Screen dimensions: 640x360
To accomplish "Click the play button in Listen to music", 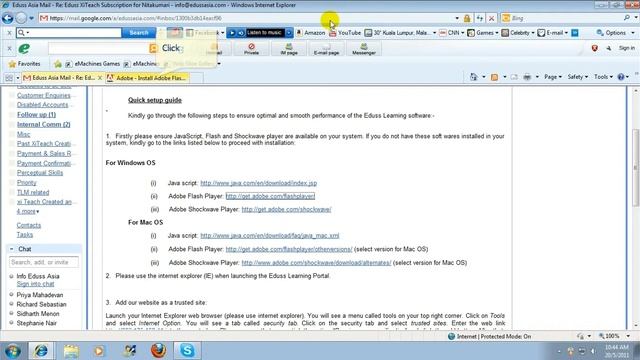I will coord(232,33).
